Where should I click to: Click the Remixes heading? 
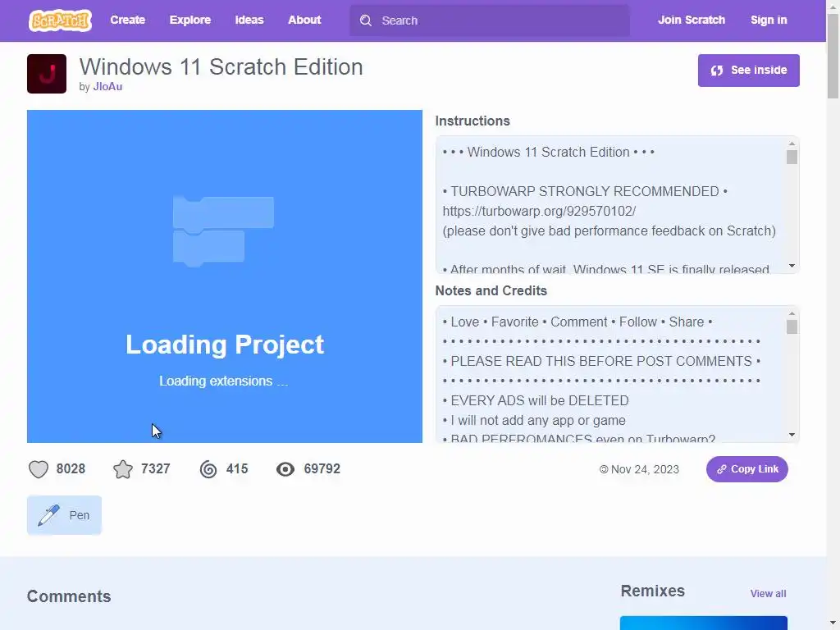click(x=652, y=591)
